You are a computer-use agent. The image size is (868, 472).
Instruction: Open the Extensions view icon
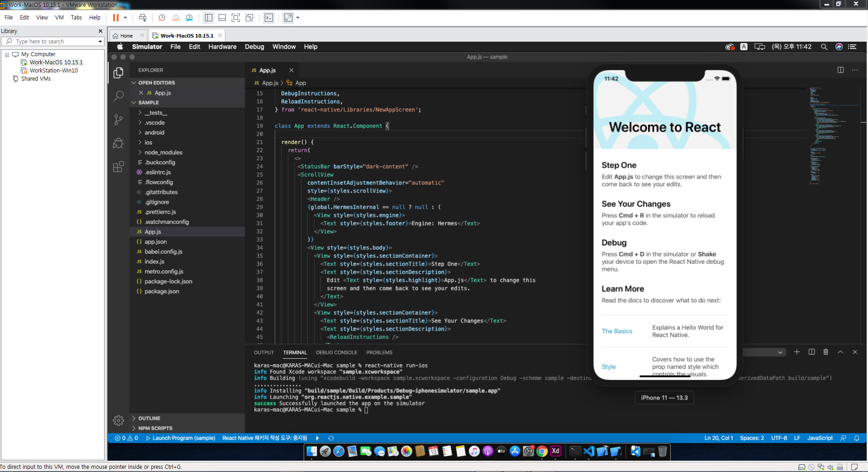pyautogui.click(x=119, y=167)
